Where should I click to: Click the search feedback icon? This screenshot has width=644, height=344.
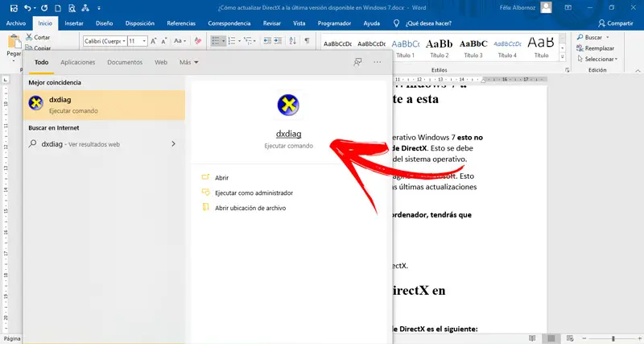click(357, 62)
